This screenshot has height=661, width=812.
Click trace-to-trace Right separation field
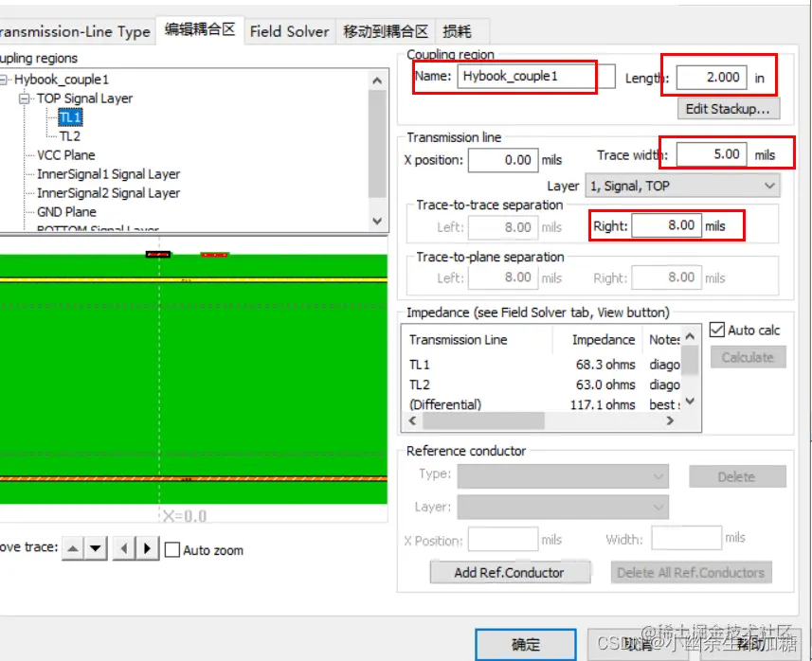click(x=666, y=225)
